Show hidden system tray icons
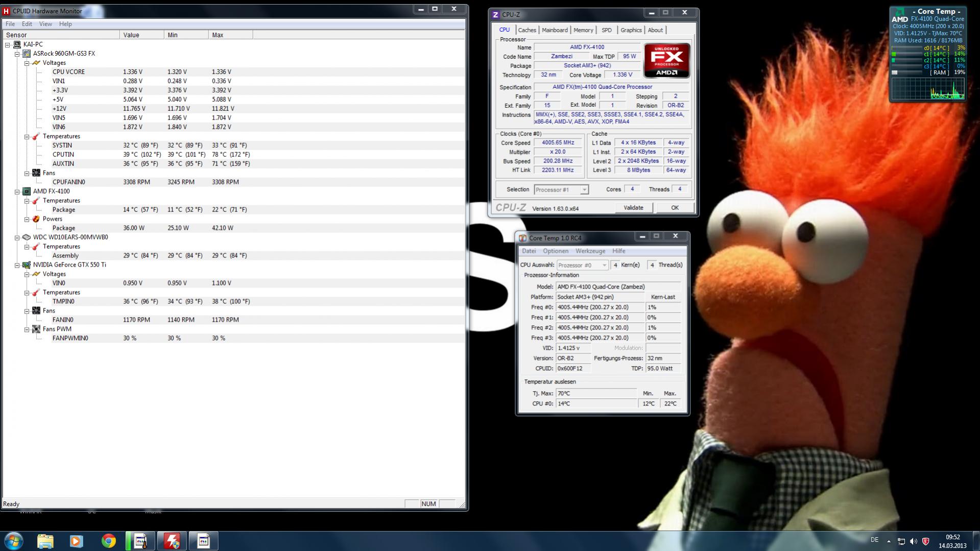This screenshot has width=980, height=551. 889,541
